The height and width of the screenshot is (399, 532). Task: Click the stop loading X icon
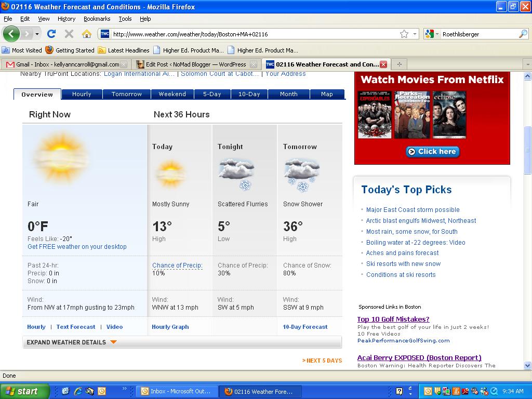point(69,34)
